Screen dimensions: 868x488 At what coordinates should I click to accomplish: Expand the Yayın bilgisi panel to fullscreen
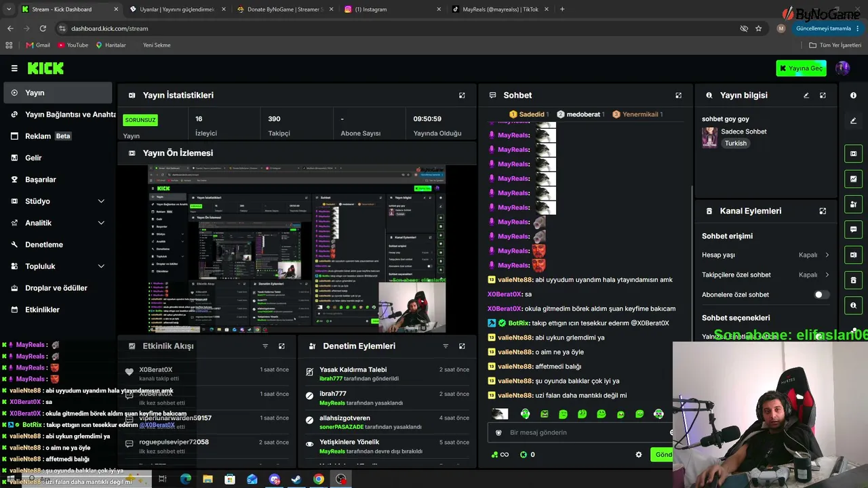pyautogui.click(x=823, y=96)
